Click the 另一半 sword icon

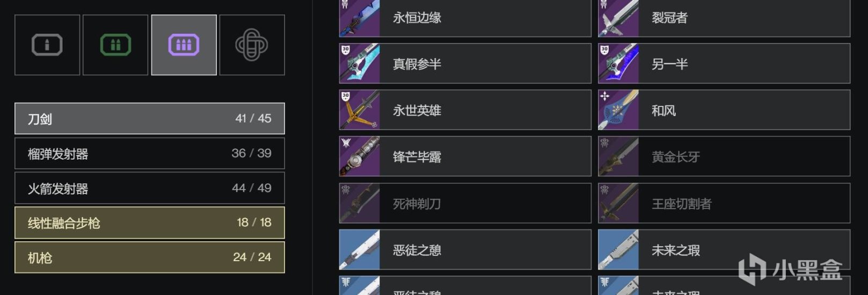(x=618, y=63)
